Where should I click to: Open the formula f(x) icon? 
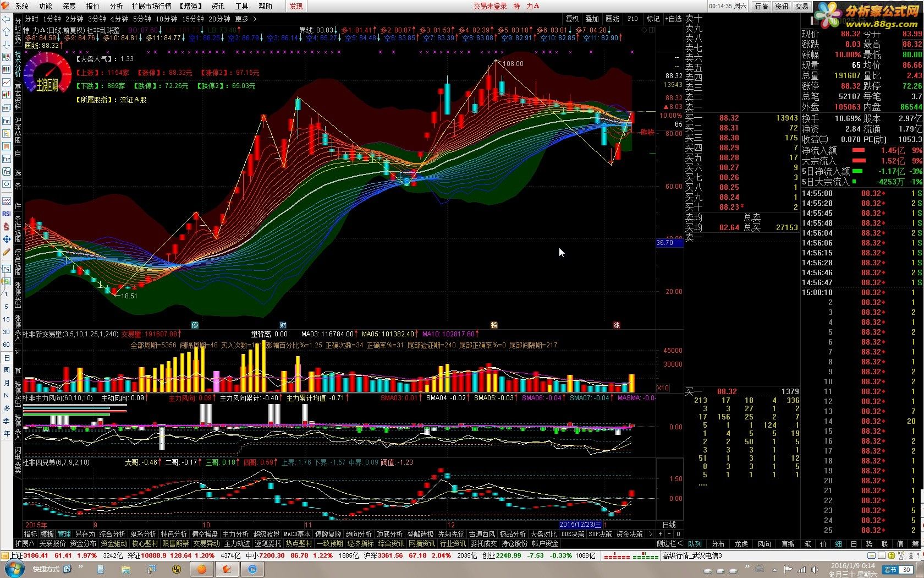click(x=6, y=171)
